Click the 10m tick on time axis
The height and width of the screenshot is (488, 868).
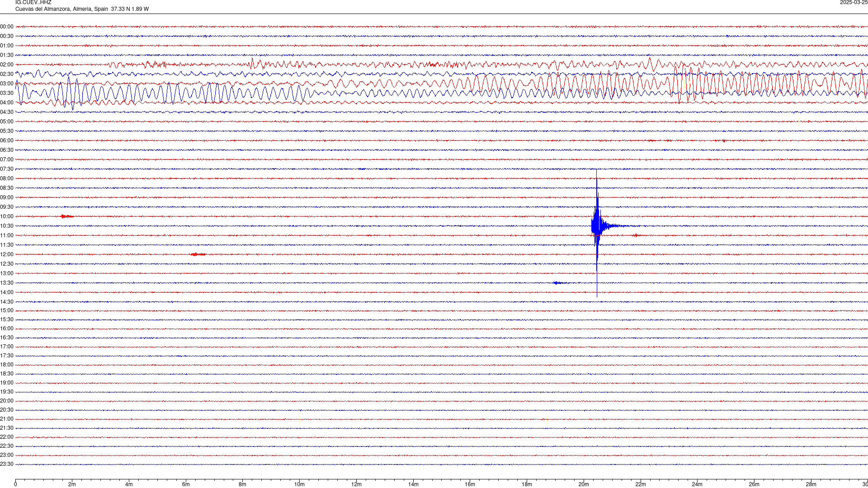coord(299,484)
